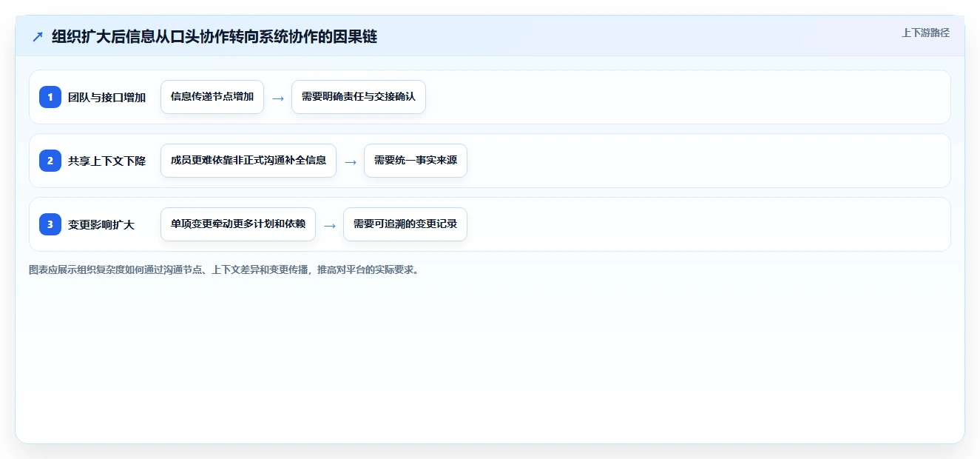The image size is (980, 459).
Task: Click the arrow before 需要可追溯的变更记录
Action: tap(330, 225)
